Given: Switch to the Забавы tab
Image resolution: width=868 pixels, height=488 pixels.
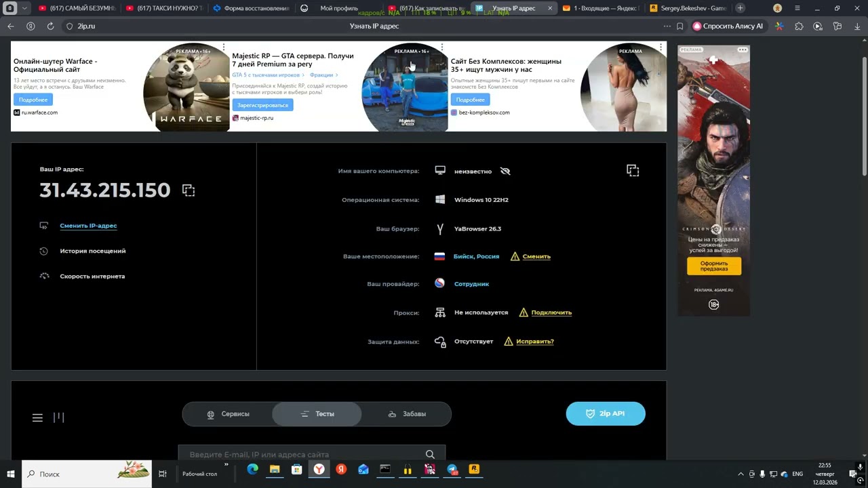Looking at the screenshot, I should click(x=407, y=414).
